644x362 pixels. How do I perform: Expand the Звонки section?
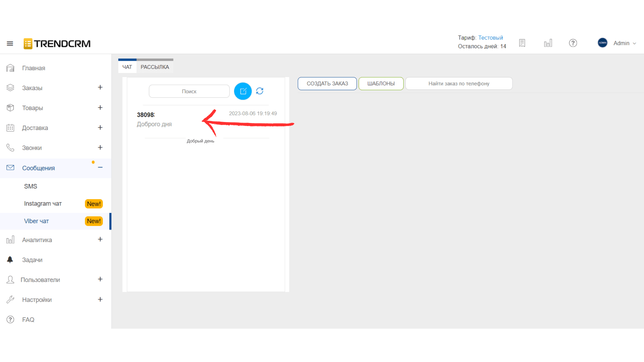coord(100,147)
